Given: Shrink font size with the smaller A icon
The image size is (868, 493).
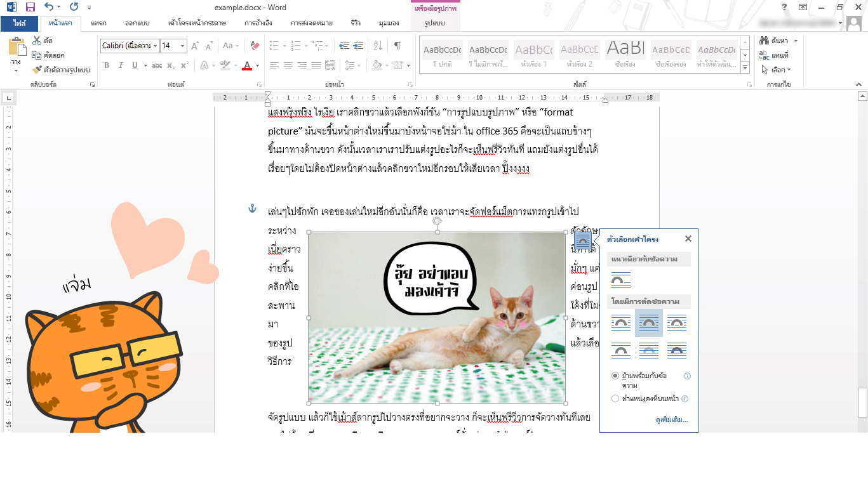Looking at the screenshot, I should coord(208,46).
